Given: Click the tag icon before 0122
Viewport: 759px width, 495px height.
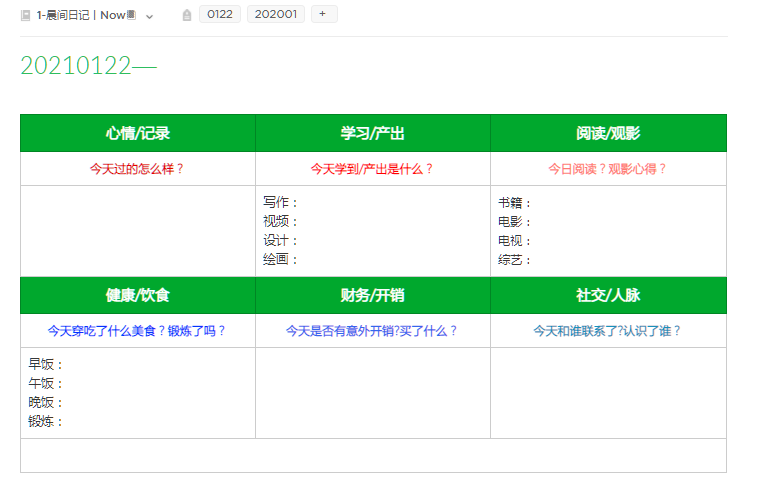Looking at the screenshot, I should 186,15.
